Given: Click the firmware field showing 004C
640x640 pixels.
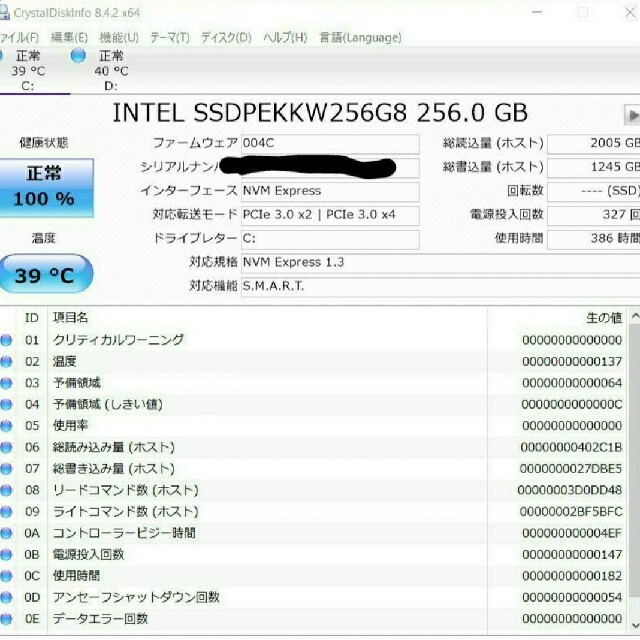Looking at the screenshot, I should click(330, 144).
